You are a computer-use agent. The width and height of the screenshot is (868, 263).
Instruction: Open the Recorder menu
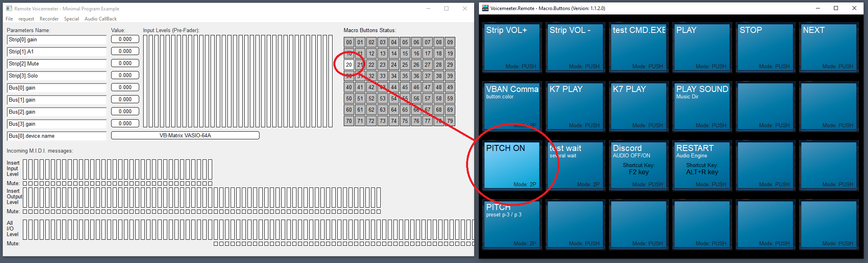click(49, 19)
